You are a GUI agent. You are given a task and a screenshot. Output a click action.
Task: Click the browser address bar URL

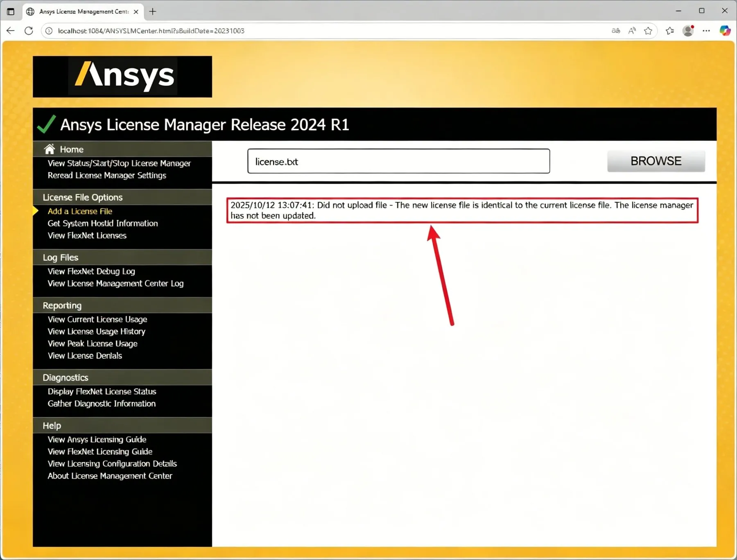(151, 31)
